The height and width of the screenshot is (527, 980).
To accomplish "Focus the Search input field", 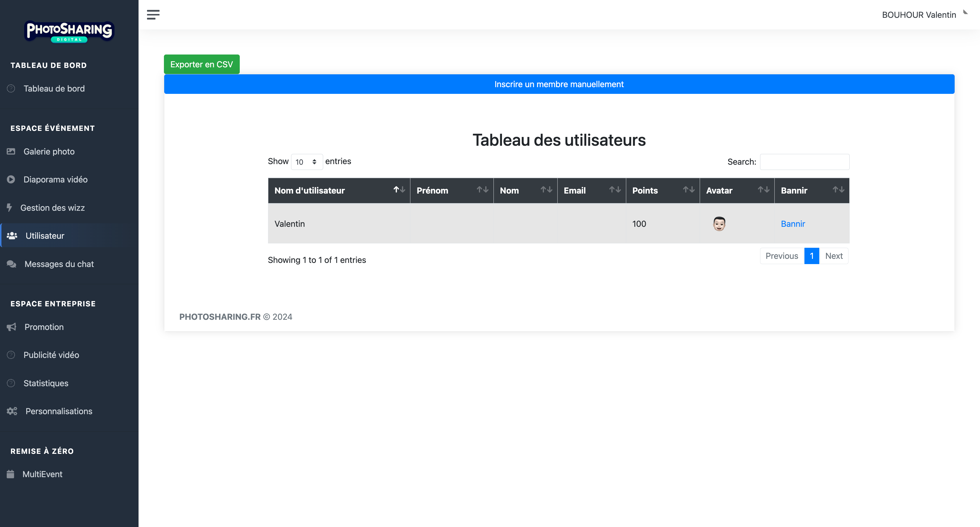I will click(x=805, y=162).
